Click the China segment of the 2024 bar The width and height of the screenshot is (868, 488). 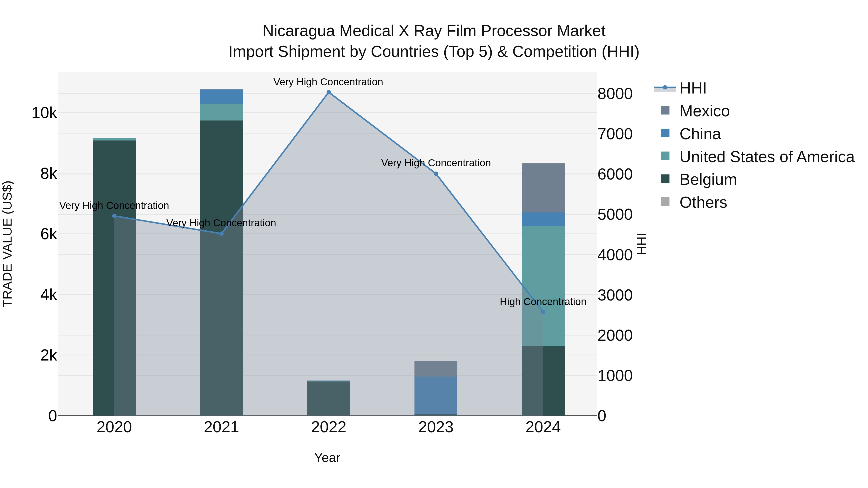tap(543, 219)
